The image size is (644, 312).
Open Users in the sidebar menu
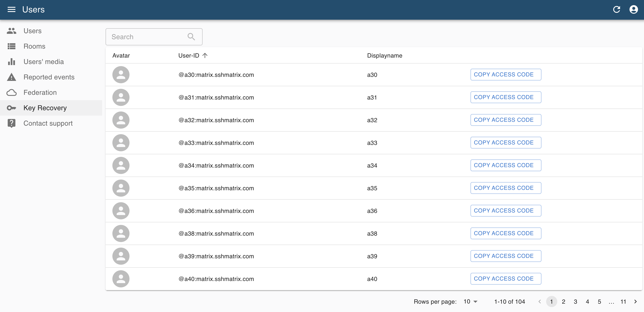[32, 31]
